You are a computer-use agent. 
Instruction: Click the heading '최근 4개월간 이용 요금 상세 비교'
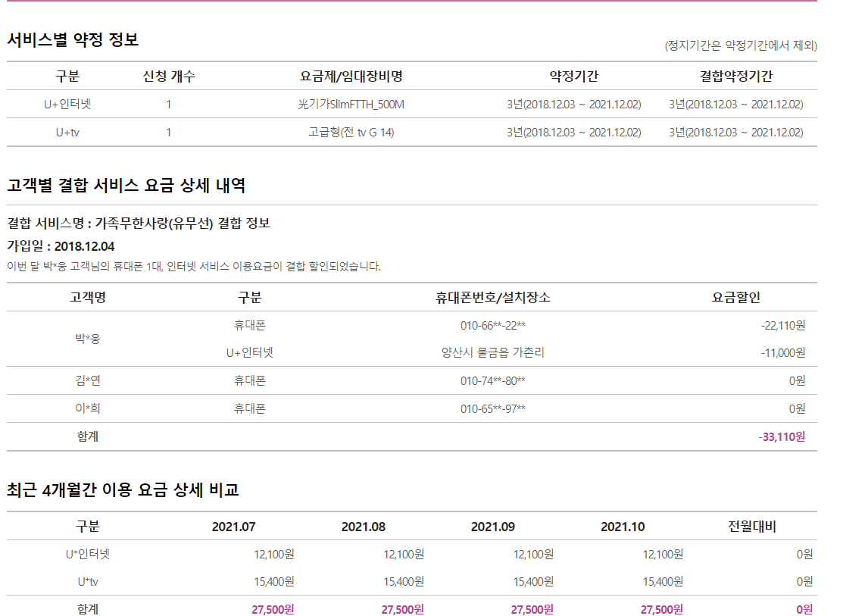(123, 489)
